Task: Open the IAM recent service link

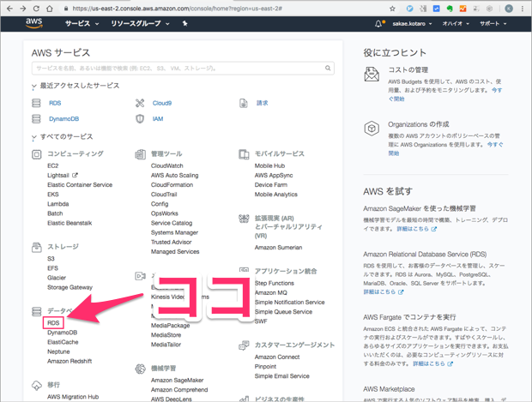Action: pyautogui.click(x=158, y=119)
